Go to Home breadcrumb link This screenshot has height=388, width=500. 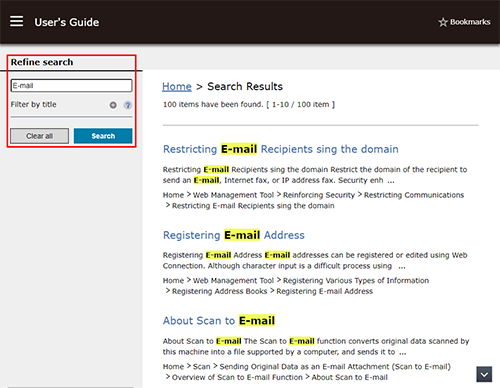pos(177,87)
